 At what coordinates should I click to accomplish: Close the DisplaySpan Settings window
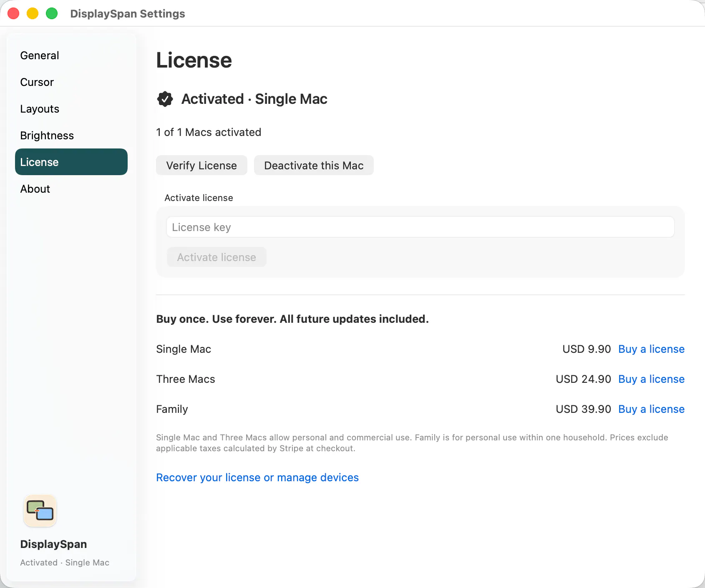[13, 13]
